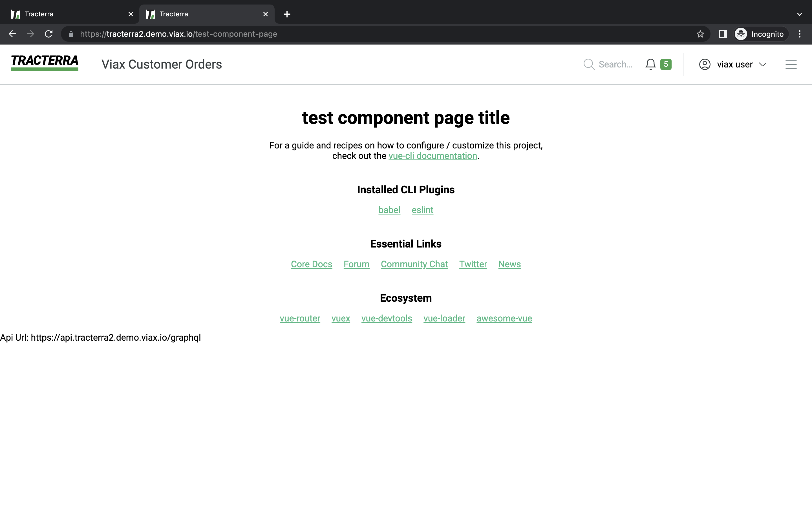Screen dimensions: 812x508
Task: Open the eslint plugin link
Action: (x=422, y=210)
